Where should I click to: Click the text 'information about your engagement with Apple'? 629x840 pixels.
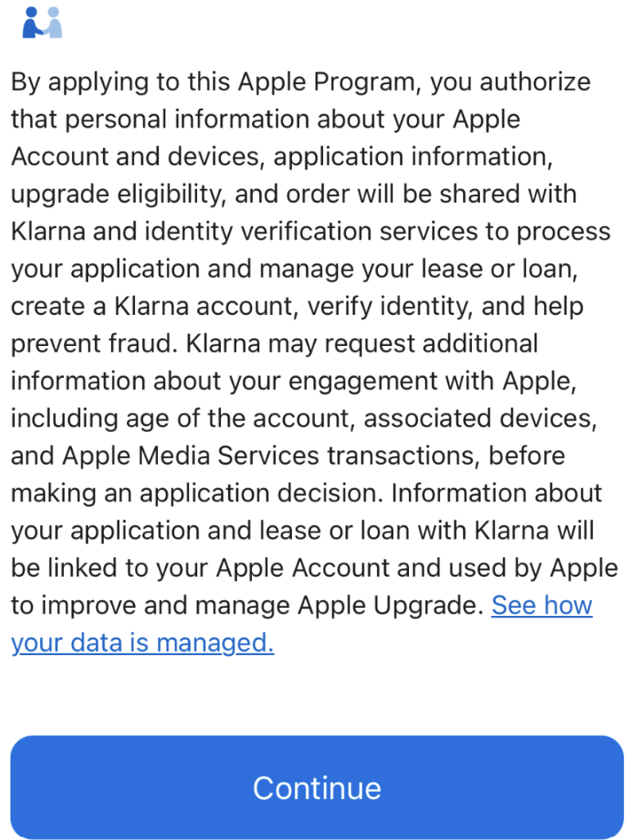pyautogui.click(x=293, y=381)
